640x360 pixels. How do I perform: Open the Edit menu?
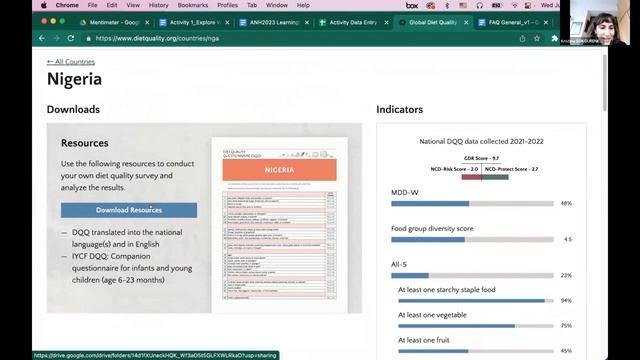(x=112, y=5)
